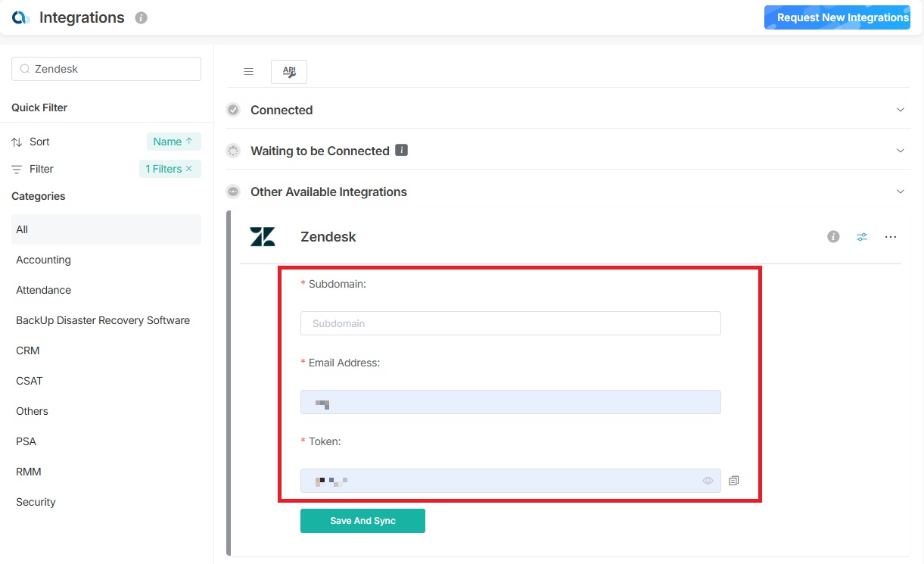924x564 pixels.
Task: Open Zendesk settings sliders icon
Action: click(862, 237)
